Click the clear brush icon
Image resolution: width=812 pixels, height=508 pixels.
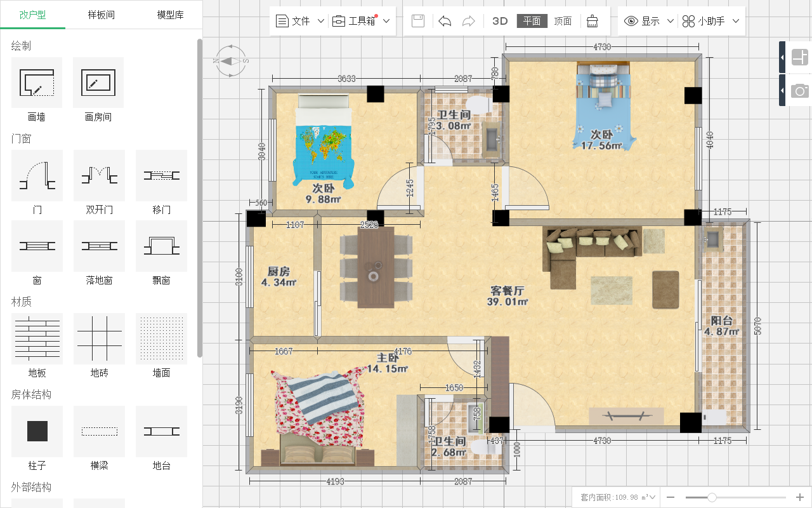pyautogui.click(x=592, y=21)
